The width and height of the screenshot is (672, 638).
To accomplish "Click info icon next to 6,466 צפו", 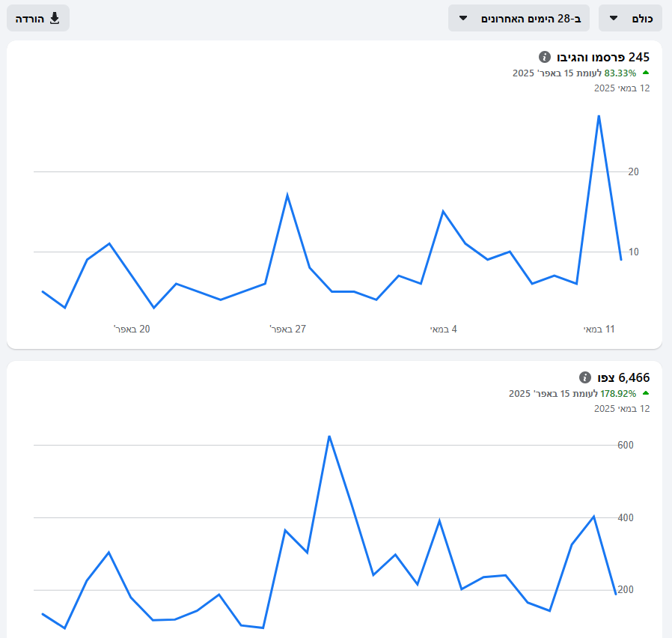I will (x=585, y=377).
